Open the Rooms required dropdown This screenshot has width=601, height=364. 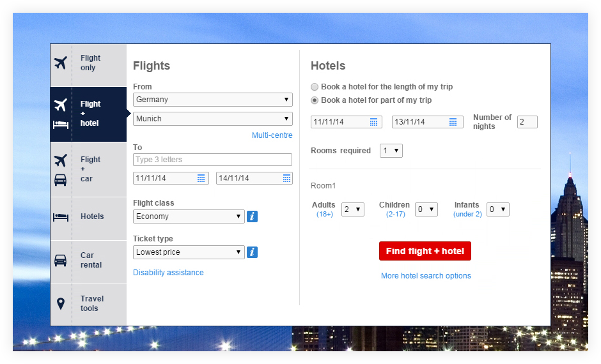(391, 151)
